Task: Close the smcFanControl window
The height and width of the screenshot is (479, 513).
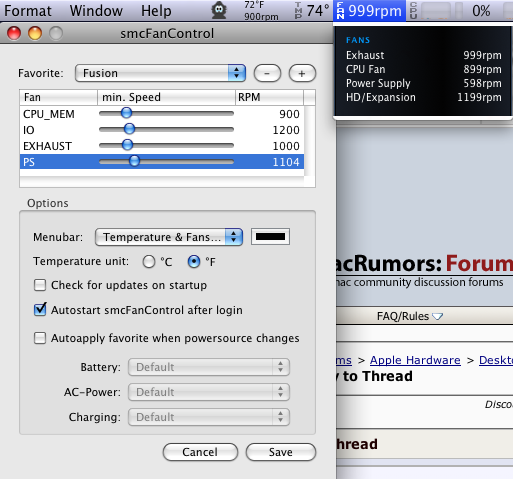Action: coord(14,33)
